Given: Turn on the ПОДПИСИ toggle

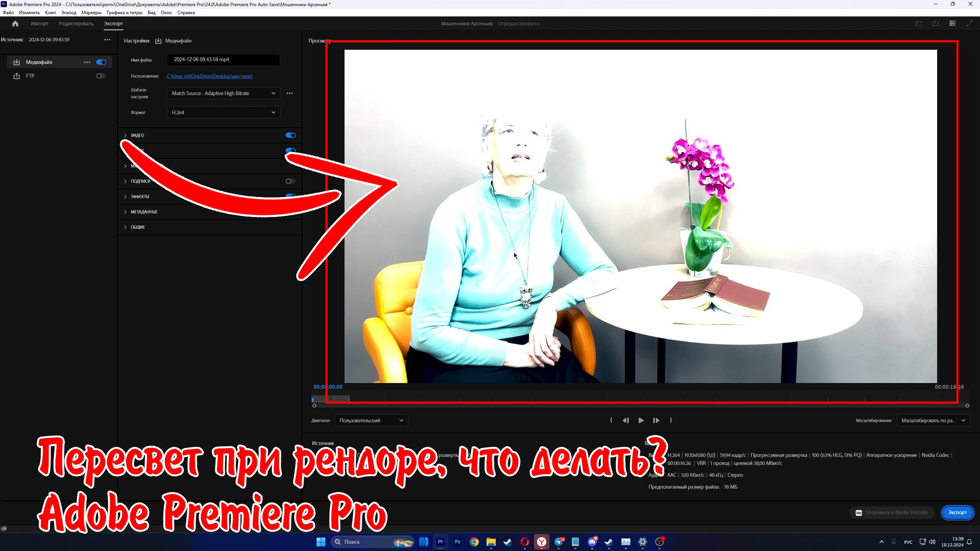Looking at the screenshot, I should click(x=290, y=181).
